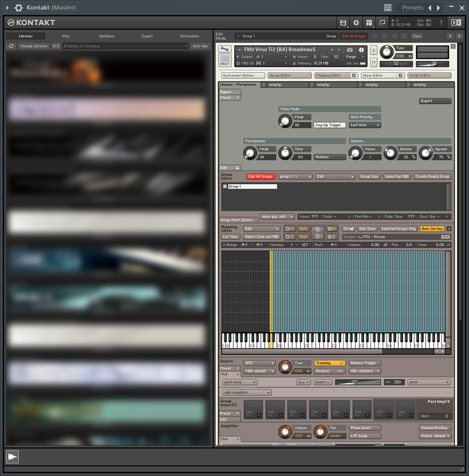The height and width of the screenshot is (476, 469).
Task: Toggle instrument Mute M button
Action: point(373,62)
